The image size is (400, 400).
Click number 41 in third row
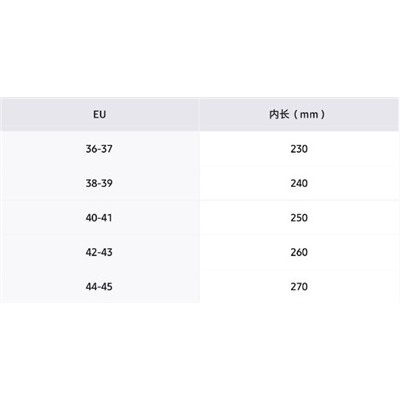click(107, 218)
